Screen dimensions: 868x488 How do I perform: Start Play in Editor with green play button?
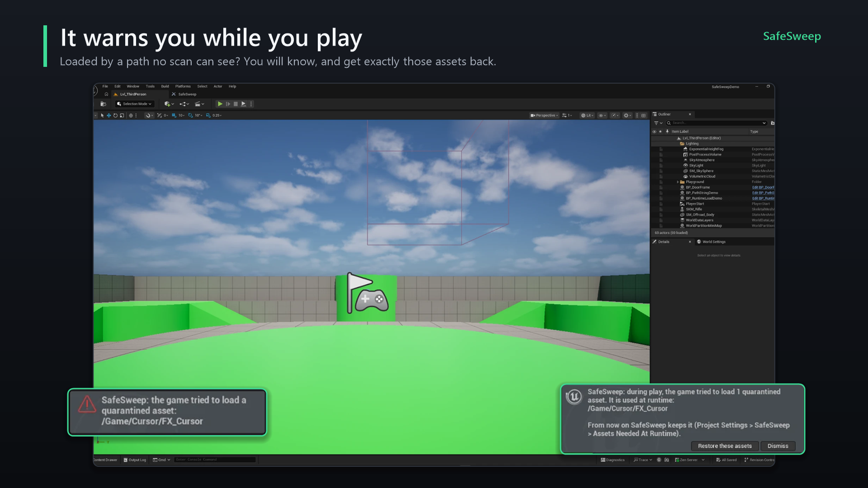point(220,104)
